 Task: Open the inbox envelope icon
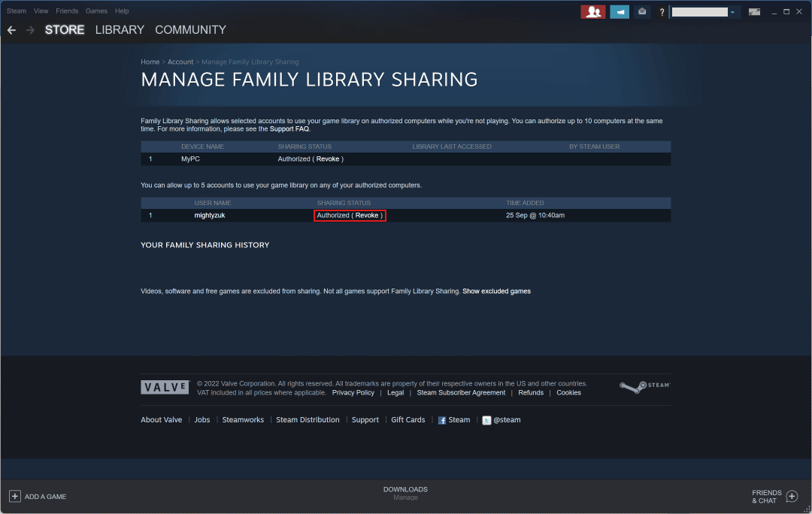point(642,11)
